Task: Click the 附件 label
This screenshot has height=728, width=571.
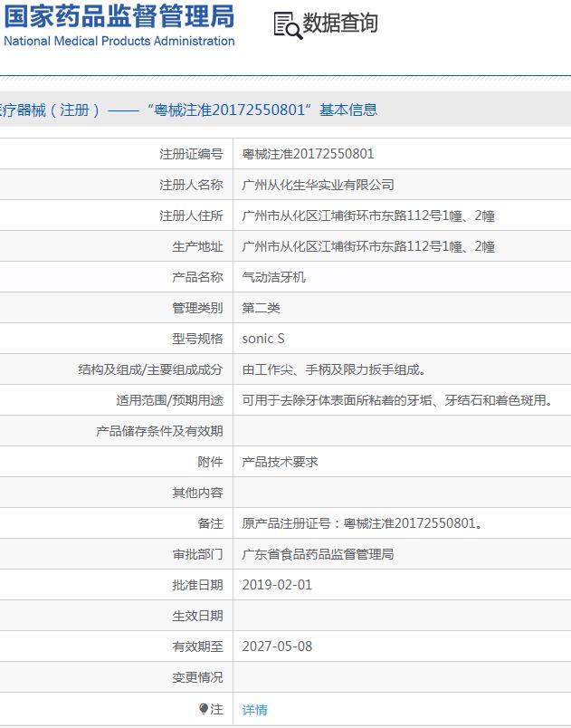Action: (210, 462)
